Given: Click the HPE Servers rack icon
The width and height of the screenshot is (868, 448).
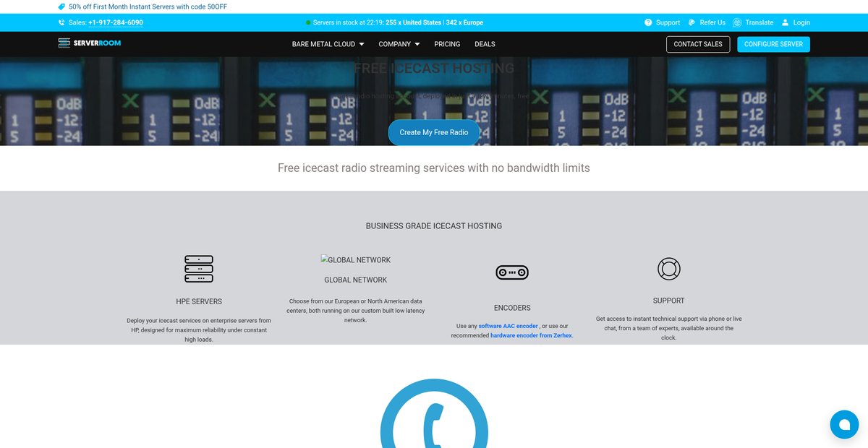Looking at the screenshot, I should point(199,268).
